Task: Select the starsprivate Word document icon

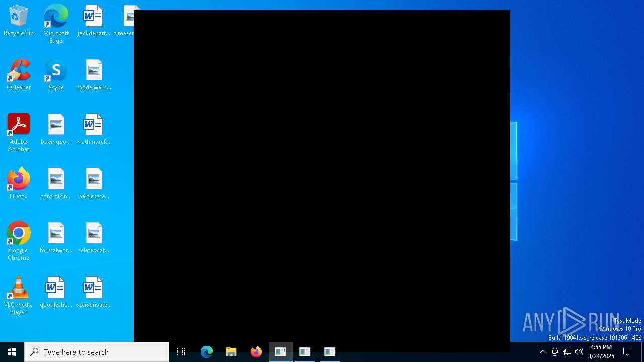Action: [94, 293]
